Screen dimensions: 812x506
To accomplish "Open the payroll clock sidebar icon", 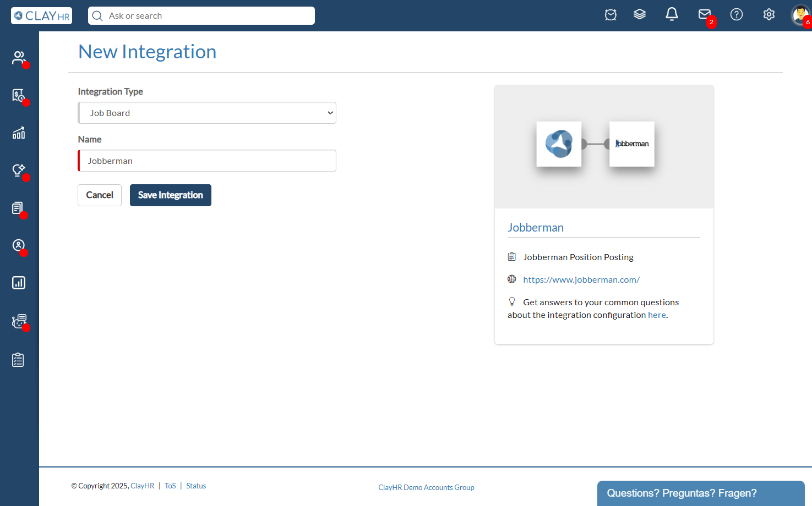I will [19, 95].
